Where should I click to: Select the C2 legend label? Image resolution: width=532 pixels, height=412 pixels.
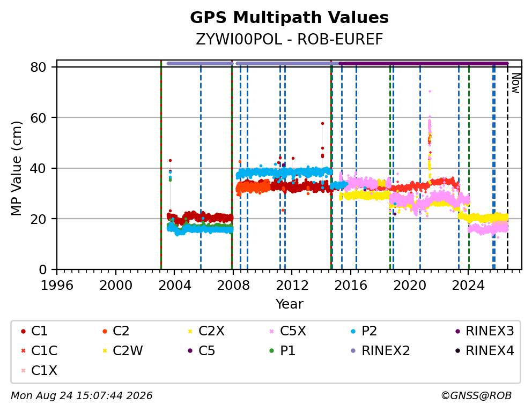[121, 331]
